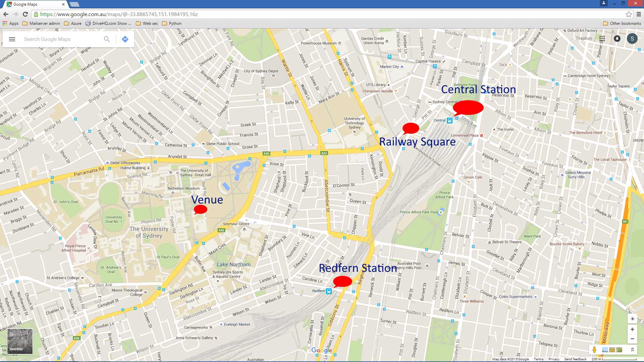Open the Terms link at bottom
The height and width of the screenshot is (362, 644).
tap(538, 359)
